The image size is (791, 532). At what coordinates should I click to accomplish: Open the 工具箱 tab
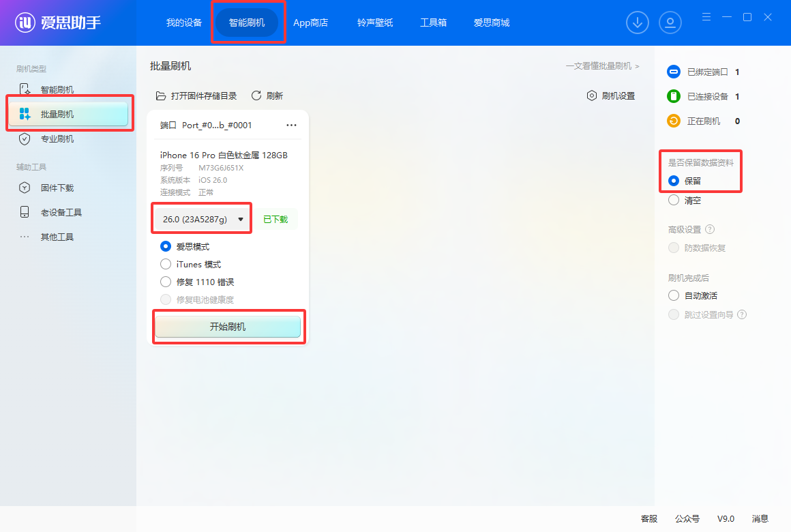point(433,23)
